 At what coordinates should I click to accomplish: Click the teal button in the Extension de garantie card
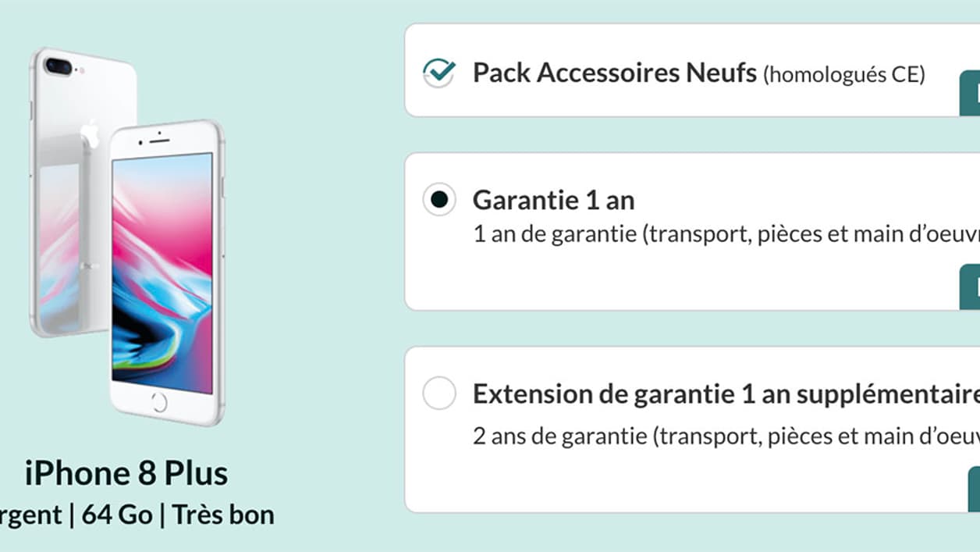coord(974,489)
